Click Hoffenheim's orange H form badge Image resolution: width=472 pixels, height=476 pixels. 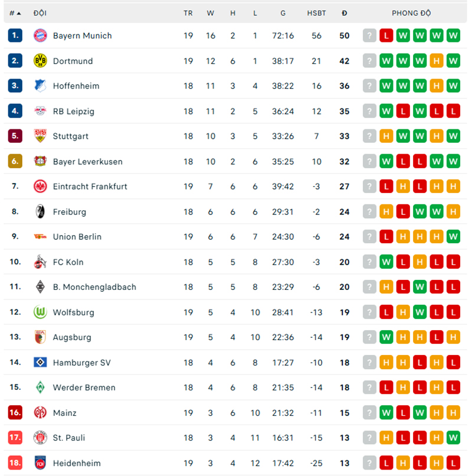[436, 86]
